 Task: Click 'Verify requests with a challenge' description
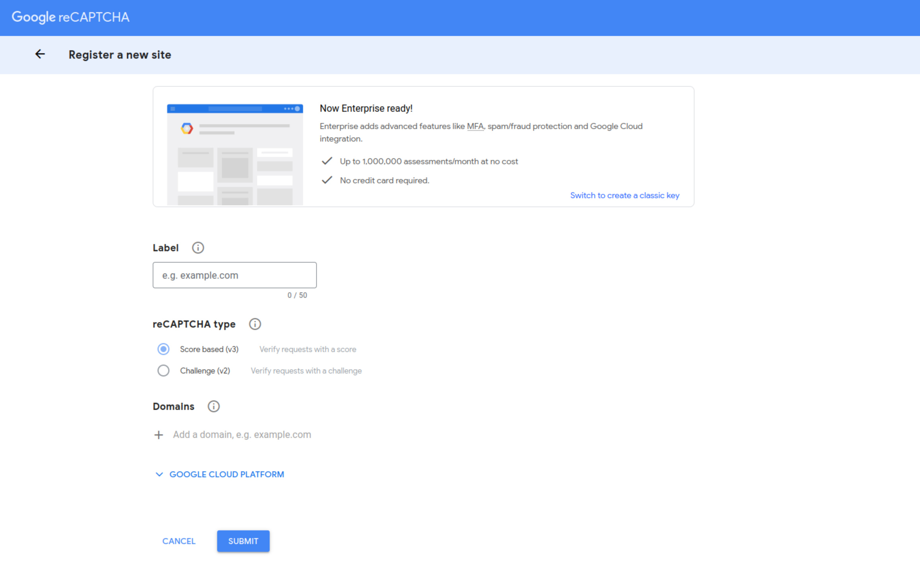(306, 371)
